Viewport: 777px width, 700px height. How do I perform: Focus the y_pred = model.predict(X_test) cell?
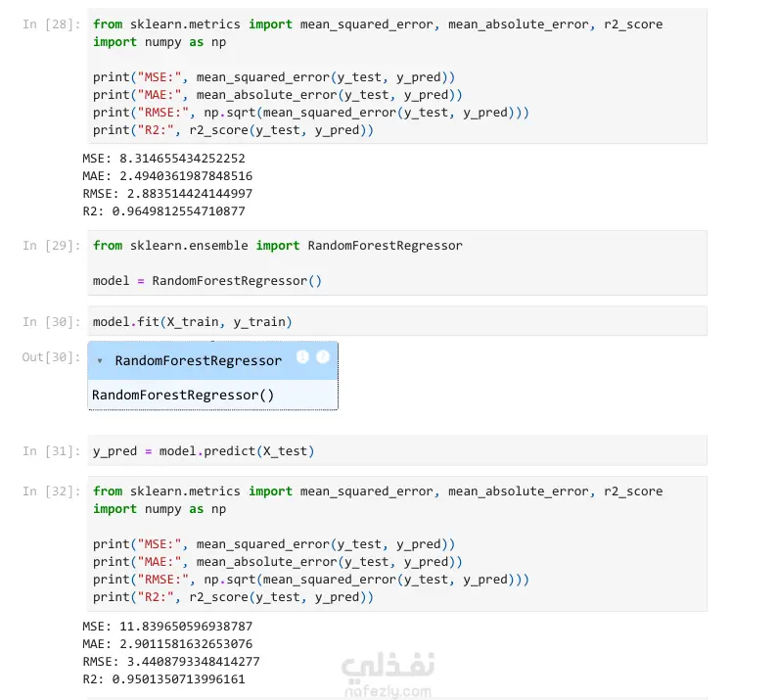(x=397, y=451)
